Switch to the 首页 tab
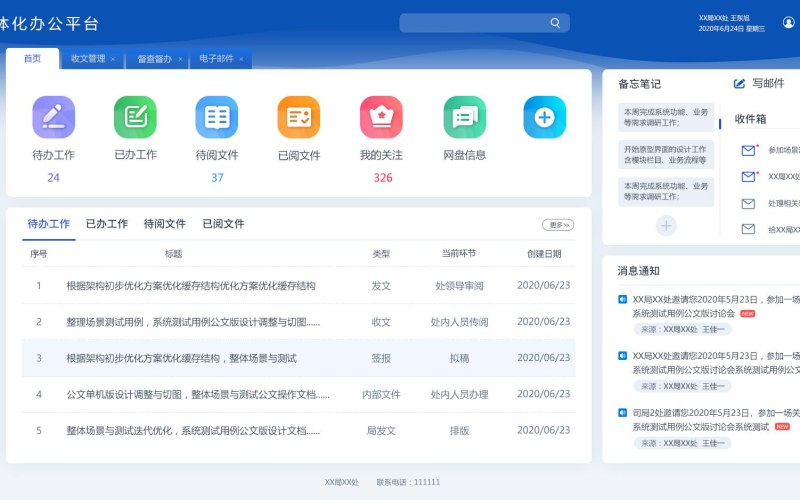Image resolution: width=800 pixels, height=500 pixels. point(33,59)
